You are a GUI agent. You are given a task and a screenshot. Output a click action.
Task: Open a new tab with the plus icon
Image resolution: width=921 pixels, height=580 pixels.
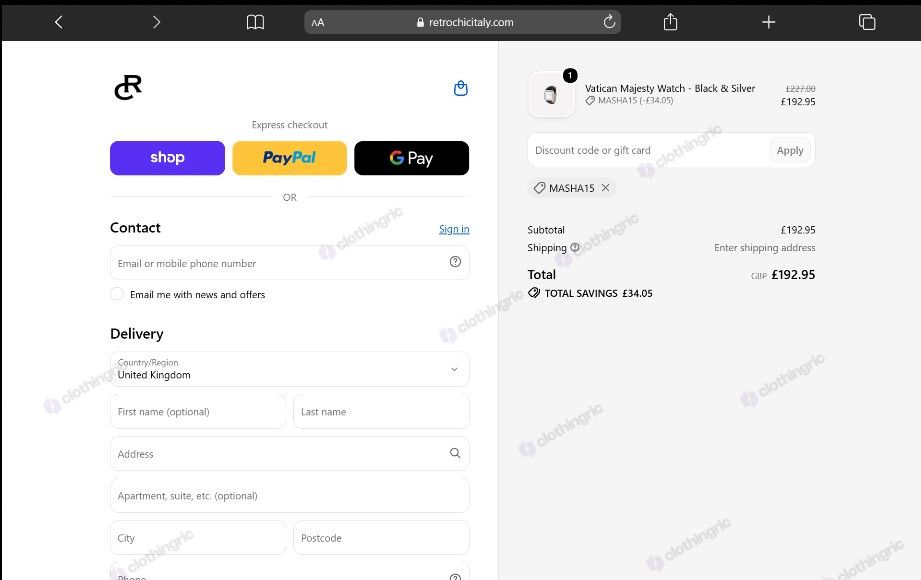point(768,22)
